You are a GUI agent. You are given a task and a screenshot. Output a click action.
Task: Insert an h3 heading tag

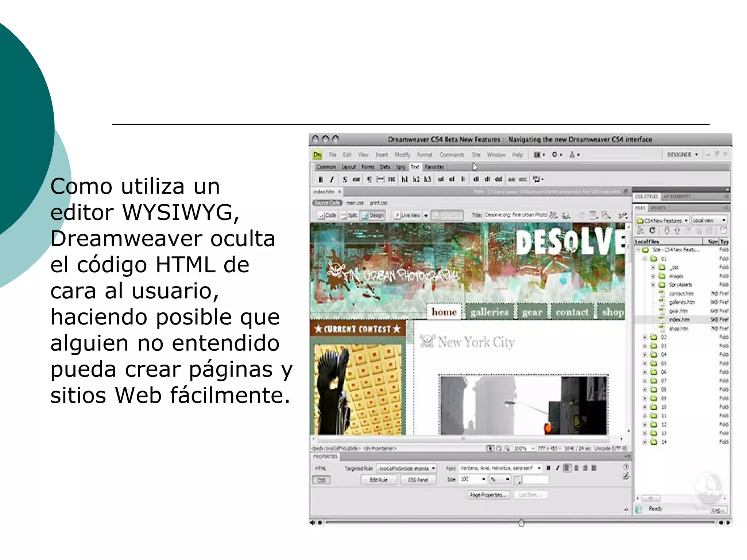tap(427, 179)
